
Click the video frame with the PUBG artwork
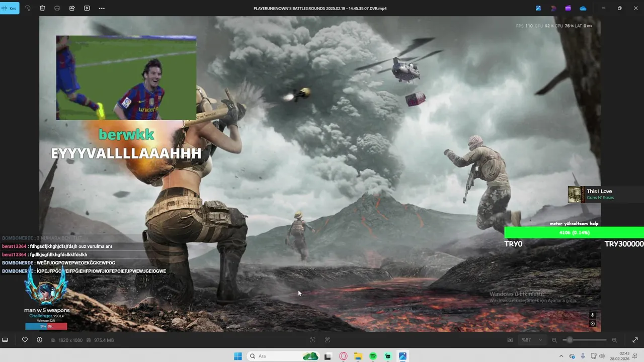320,174
